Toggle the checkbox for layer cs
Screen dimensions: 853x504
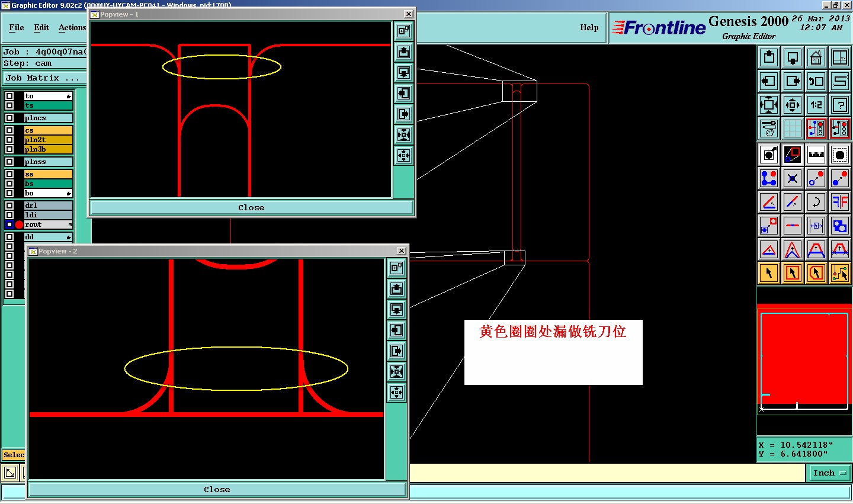(9, 130)
